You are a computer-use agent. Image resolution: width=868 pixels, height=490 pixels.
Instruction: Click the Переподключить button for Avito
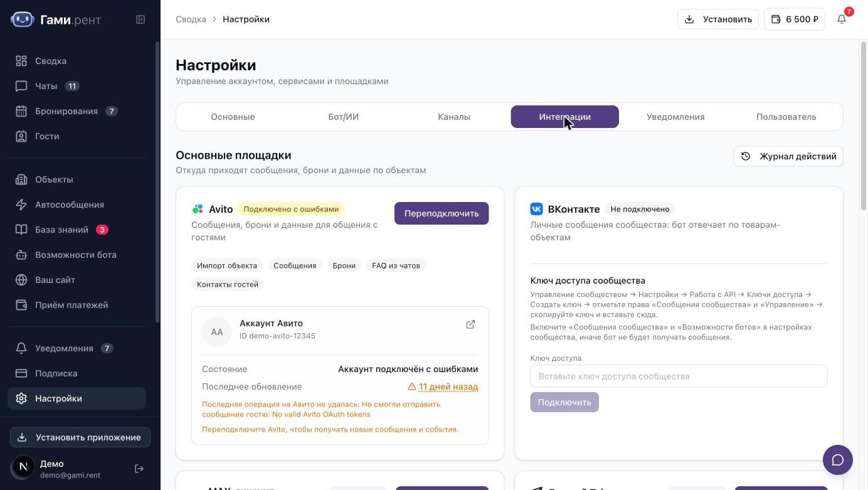click(442, 213)
